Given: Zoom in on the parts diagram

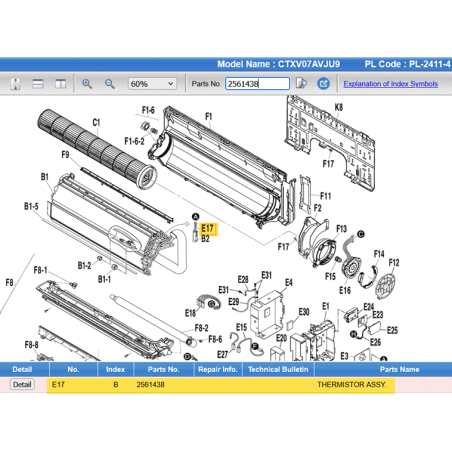Looking at the screenshot, I should (87, 84).
